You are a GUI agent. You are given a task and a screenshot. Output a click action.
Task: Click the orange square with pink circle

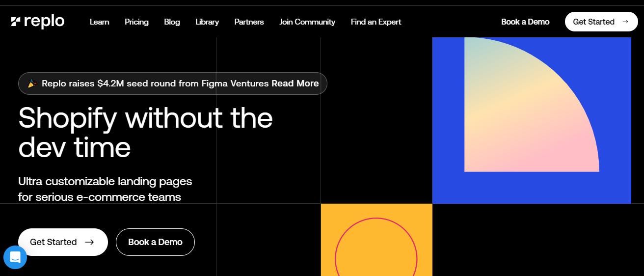click(x=376, y=240)
